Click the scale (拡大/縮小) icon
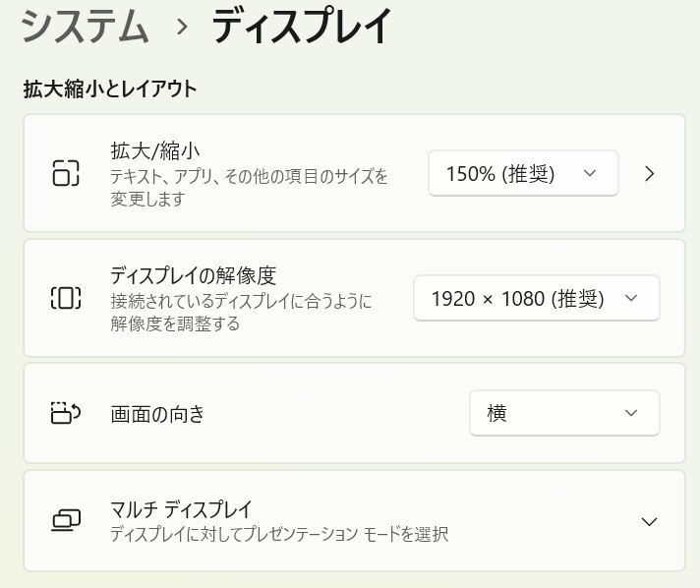Image resolution: width=700 pixels, height=588 pixels. coord(65,173)
